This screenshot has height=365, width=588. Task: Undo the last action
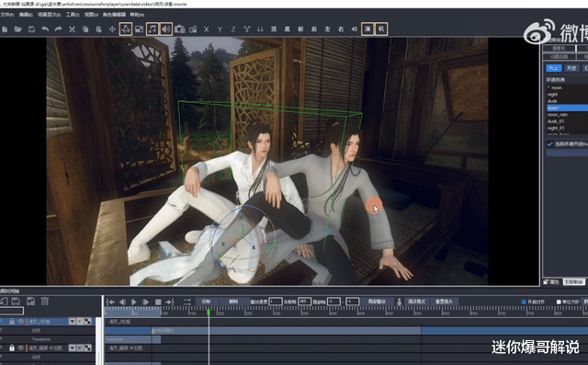(45, 29)
